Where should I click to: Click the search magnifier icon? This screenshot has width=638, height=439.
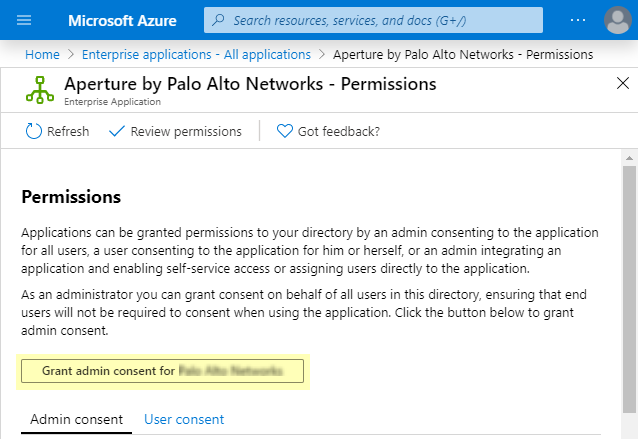pos(219,20)
